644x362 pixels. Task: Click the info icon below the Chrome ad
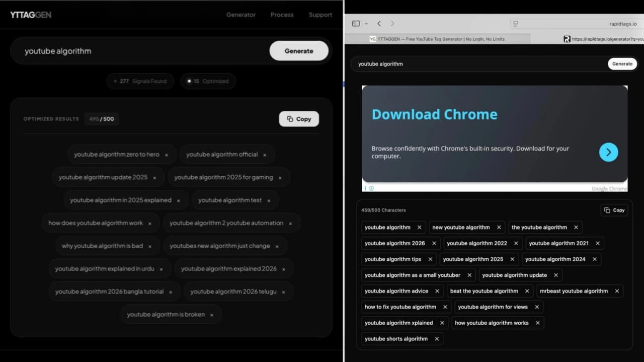[x=371, y=188]
